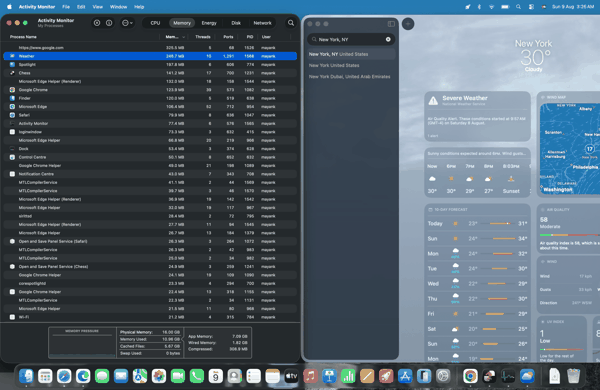This screenshot has height=390, width=600.
Task: Switch to the CPU tab
Action: [x=155, y=23]
